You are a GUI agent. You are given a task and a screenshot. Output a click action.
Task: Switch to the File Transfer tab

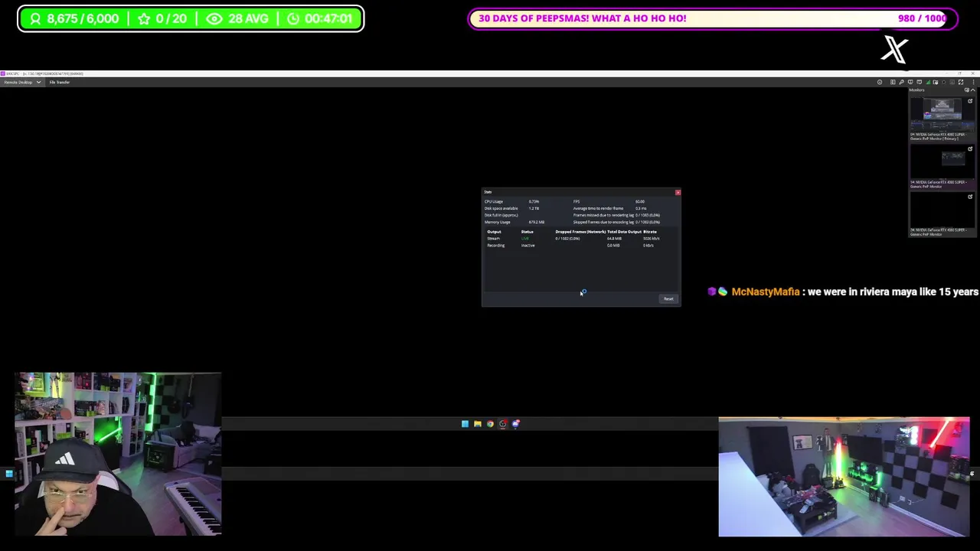click(60, 82)
